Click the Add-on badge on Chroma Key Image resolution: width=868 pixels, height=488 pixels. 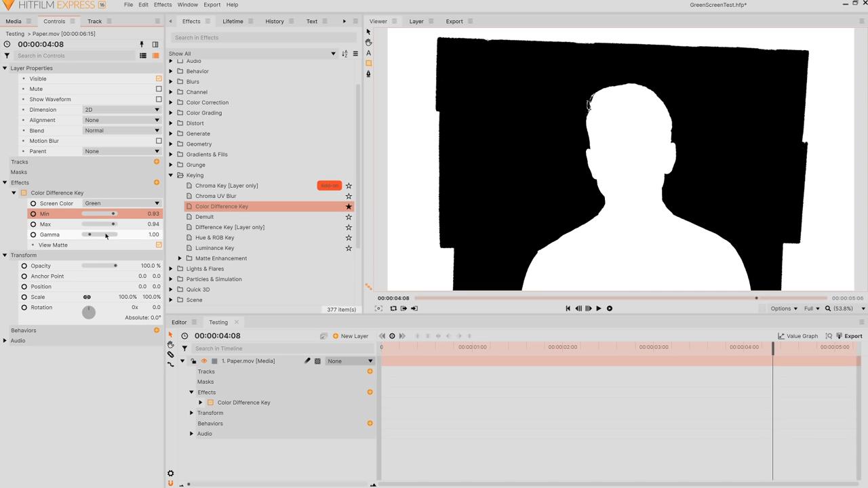[x=330, y=186]
